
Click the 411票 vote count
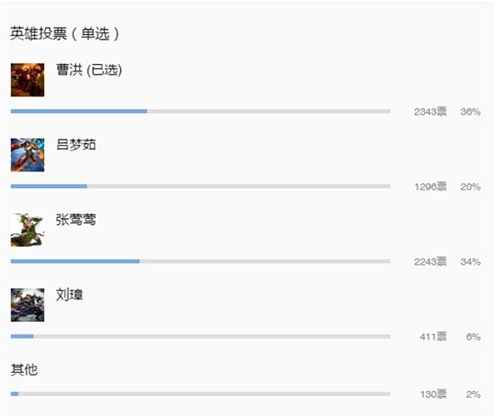433,337
